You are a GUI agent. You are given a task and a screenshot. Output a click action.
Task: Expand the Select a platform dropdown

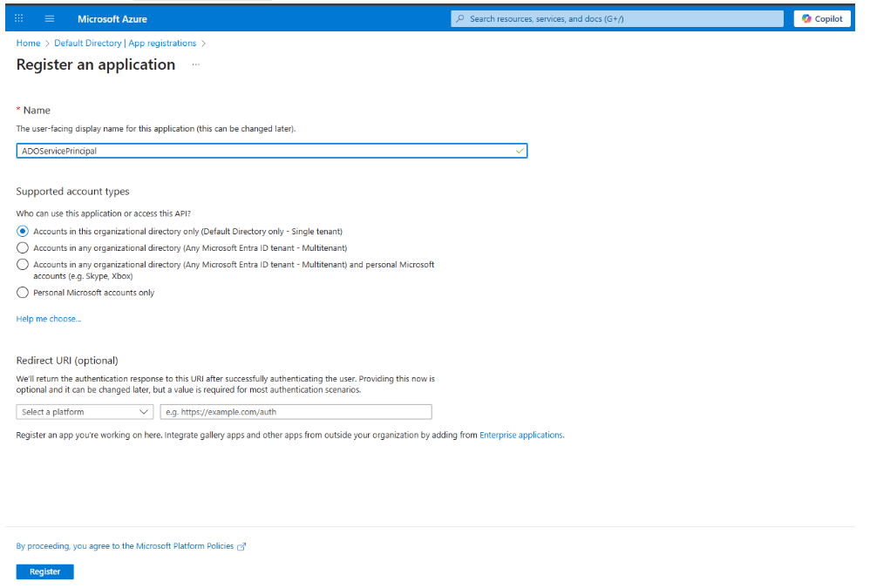pos(85,412)
